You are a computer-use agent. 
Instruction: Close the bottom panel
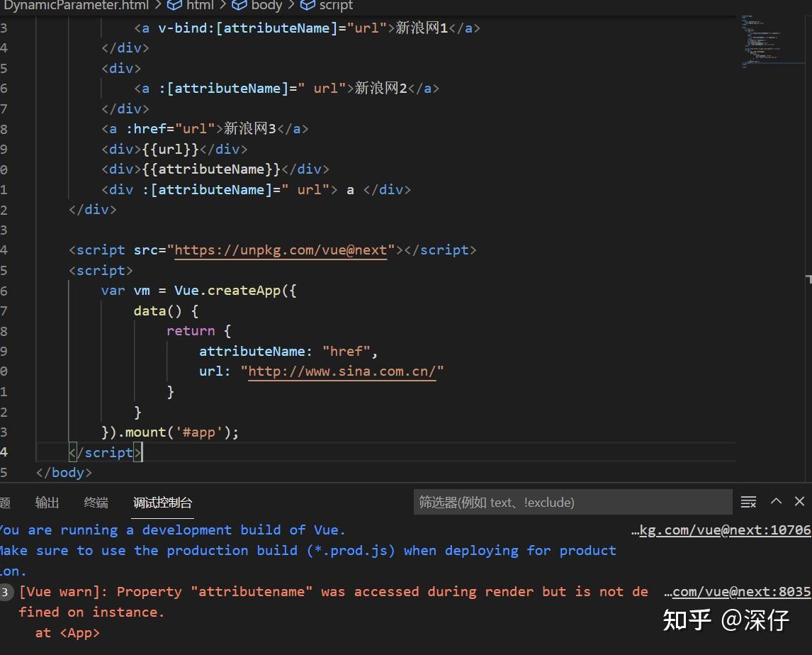(x=800, y=501)
